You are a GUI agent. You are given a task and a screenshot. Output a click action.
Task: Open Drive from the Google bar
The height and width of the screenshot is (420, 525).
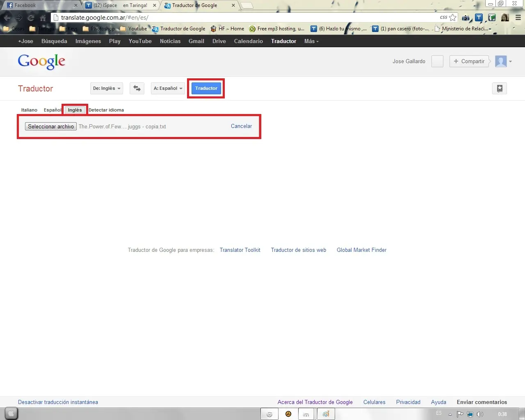pos(219,41)
